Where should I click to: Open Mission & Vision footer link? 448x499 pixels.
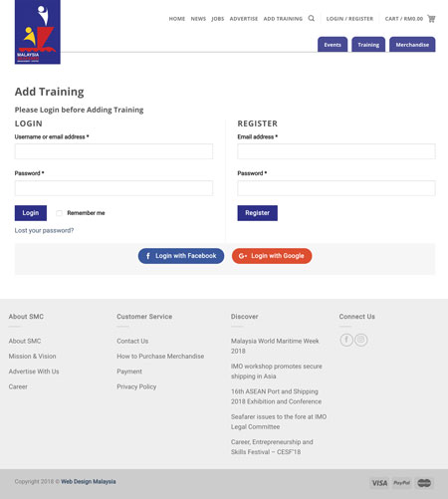tap(32, 357)
